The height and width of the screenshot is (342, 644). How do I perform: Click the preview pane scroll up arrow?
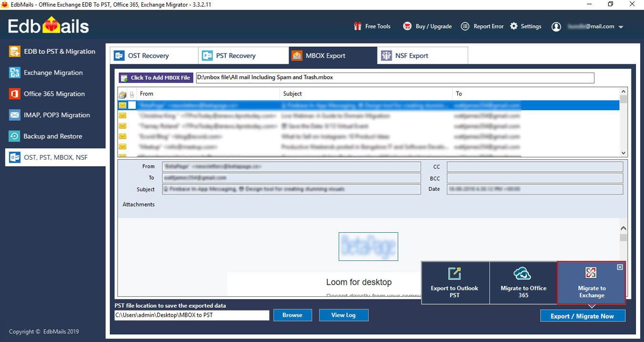pos(623,228)
